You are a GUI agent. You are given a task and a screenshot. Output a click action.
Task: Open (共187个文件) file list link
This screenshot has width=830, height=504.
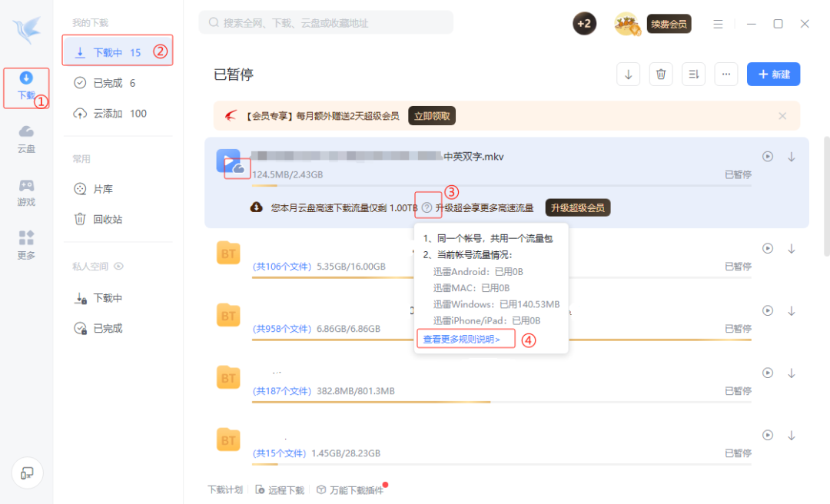click(x=281, y=391)
